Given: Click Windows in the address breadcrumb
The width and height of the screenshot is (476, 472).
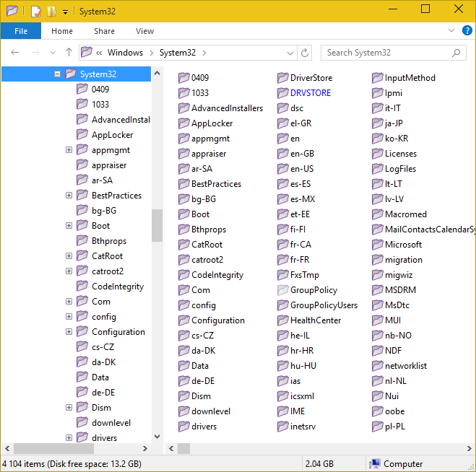Looking at the screenshot, I should 125,53.
